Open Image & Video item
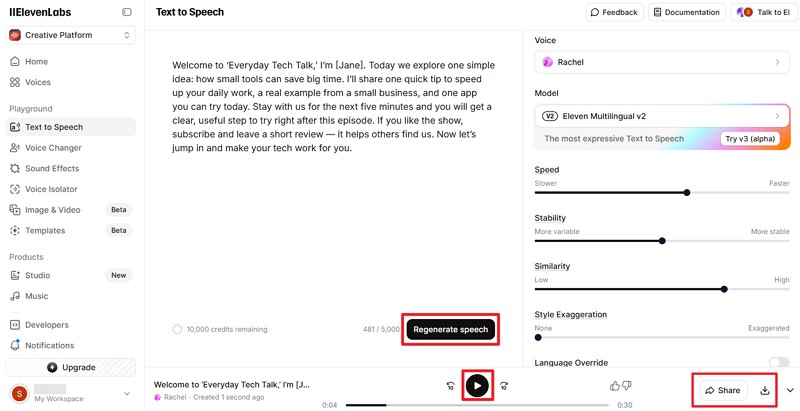The width and height of the screenshot is (800, 411). click(71, 210)
